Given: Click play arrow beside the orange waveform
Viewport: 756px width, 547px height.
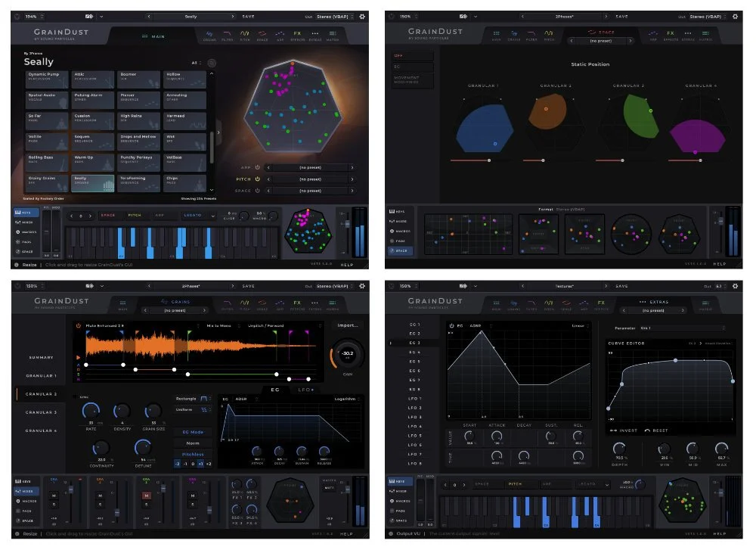Looking at the screenshot, I should [x=78, y=357].
